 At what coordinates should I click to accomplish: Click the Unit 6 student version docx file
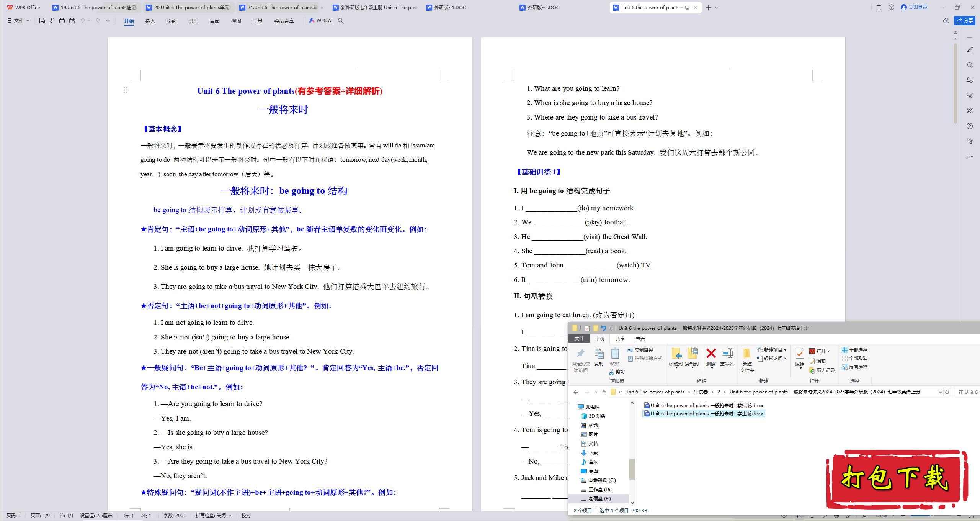point(705,413)
